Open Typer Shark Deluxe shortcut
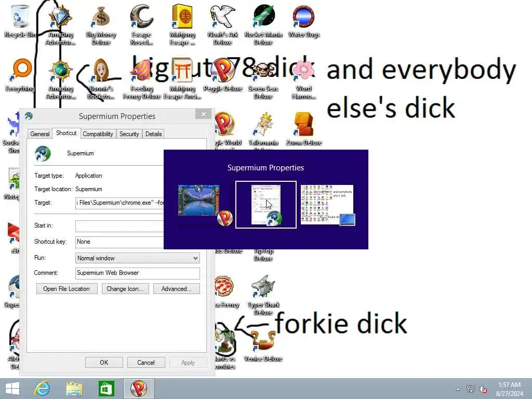This screenshot has width=532, height=399. 263,295
